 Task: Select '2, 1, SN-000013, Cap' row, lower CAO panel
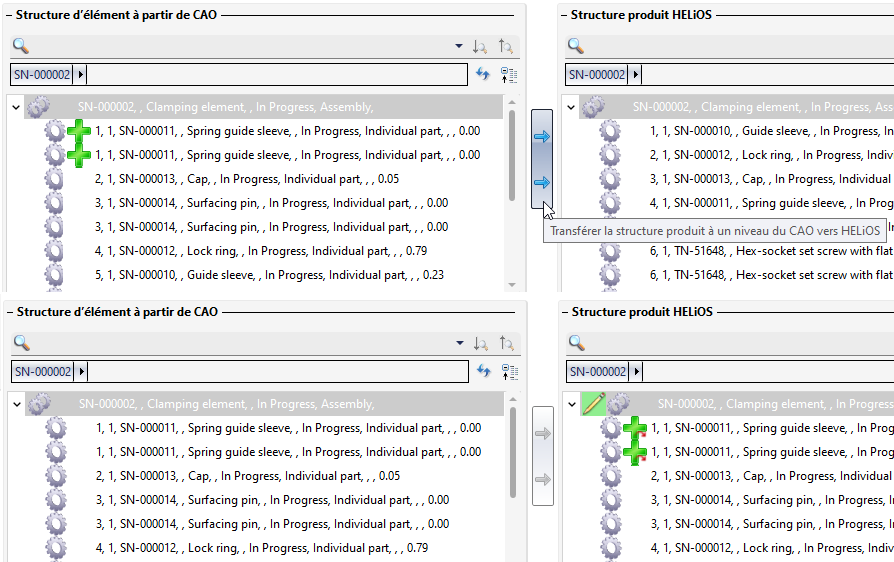coord(248,476)
